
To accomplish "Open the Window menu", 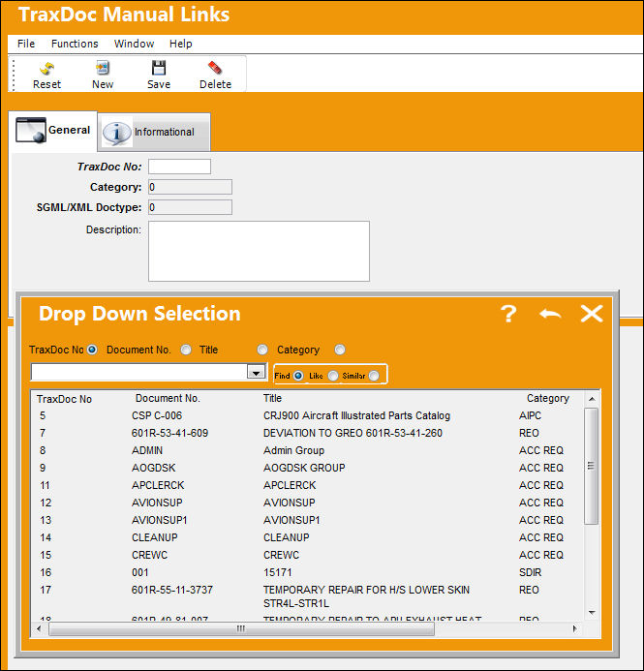I will click(134, 44).
